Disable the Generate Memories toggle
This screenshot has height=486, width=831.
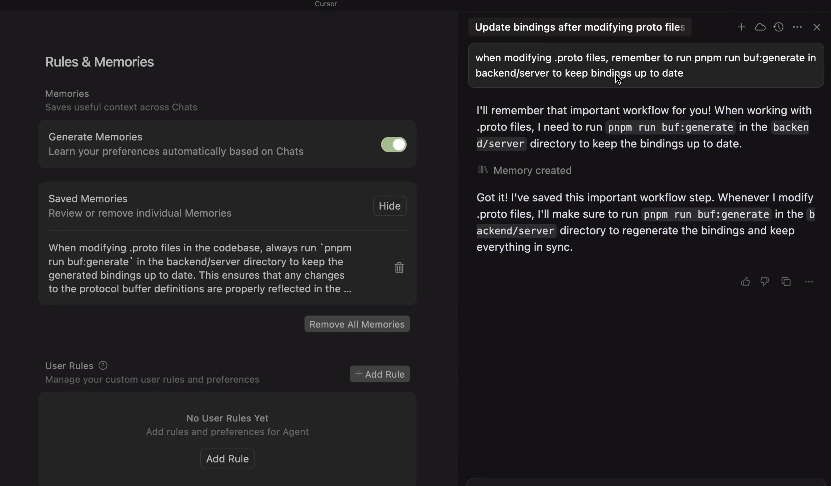(x=394, y=144)
